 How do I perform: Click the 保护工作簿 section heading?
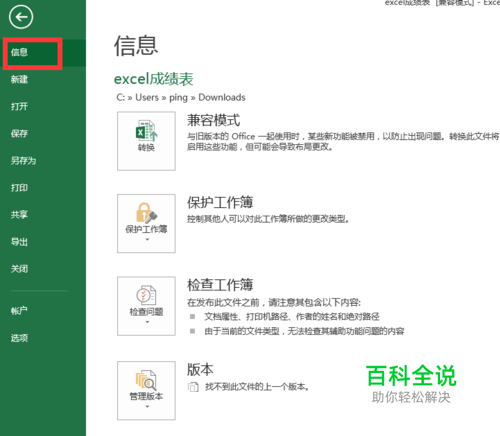[x=220, y=202]
